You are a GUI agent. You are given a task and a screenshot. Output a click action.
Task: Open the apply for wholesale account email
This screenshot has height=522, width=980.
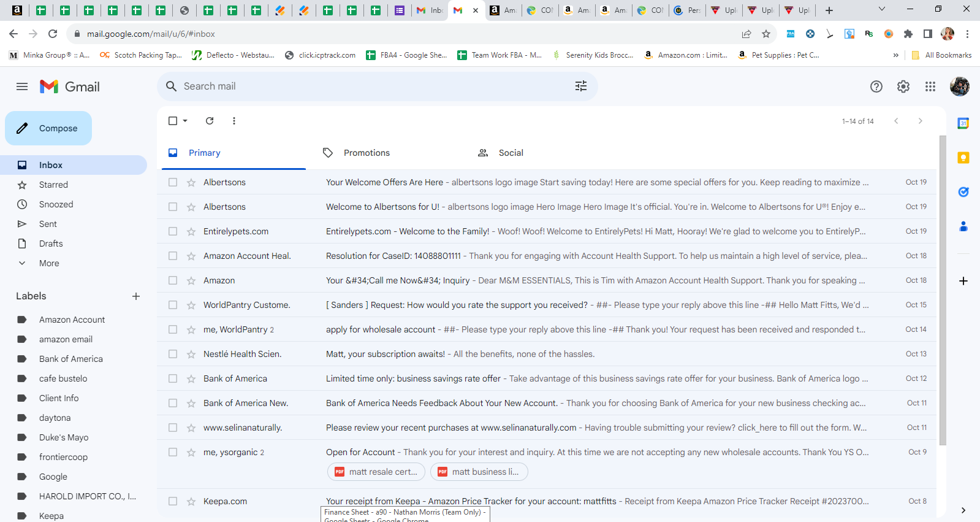(x=547, y=329)
